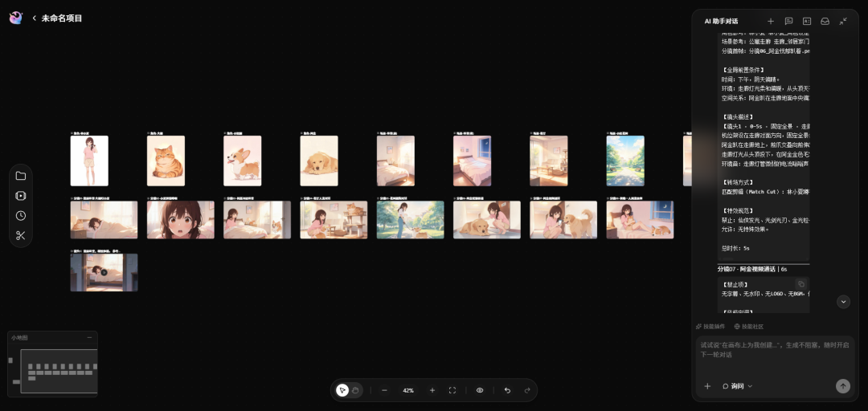
Task: Open chat history icon in AI panel header
Action: pyautogui.click(x=789, y=21)
